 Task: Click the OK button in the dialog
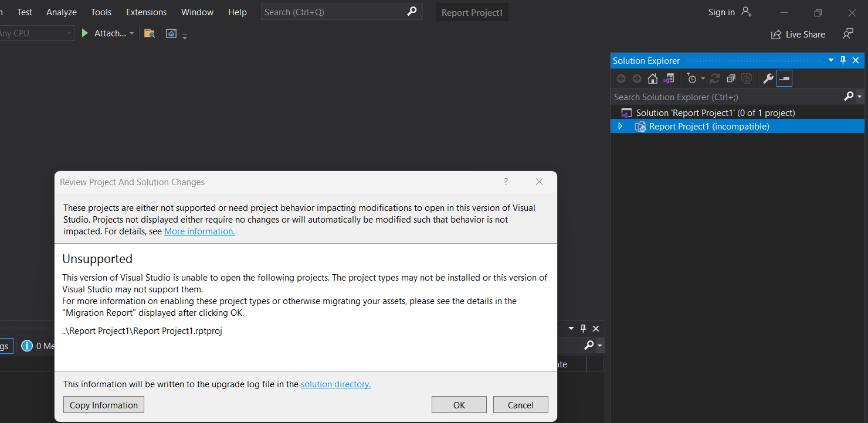click(459, 405)
